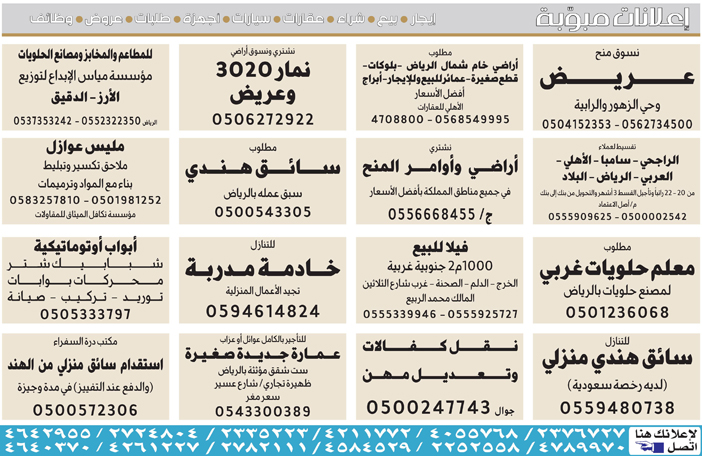Open the عقارات header category
702x456 pixels.
point(304,19)
